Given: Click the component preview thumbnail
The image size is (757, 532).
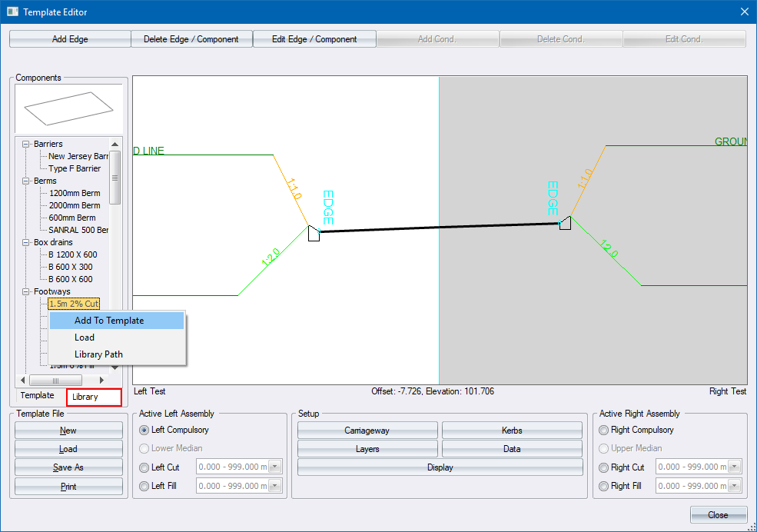Looking at the screenshot, I should pos(68,108).
